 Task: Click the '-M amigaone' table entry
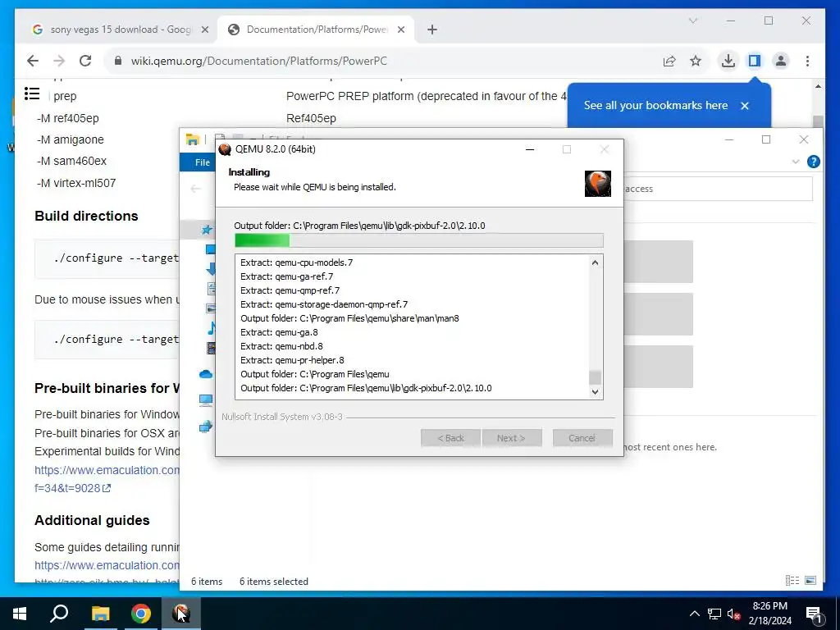click(x=71, y=139)
